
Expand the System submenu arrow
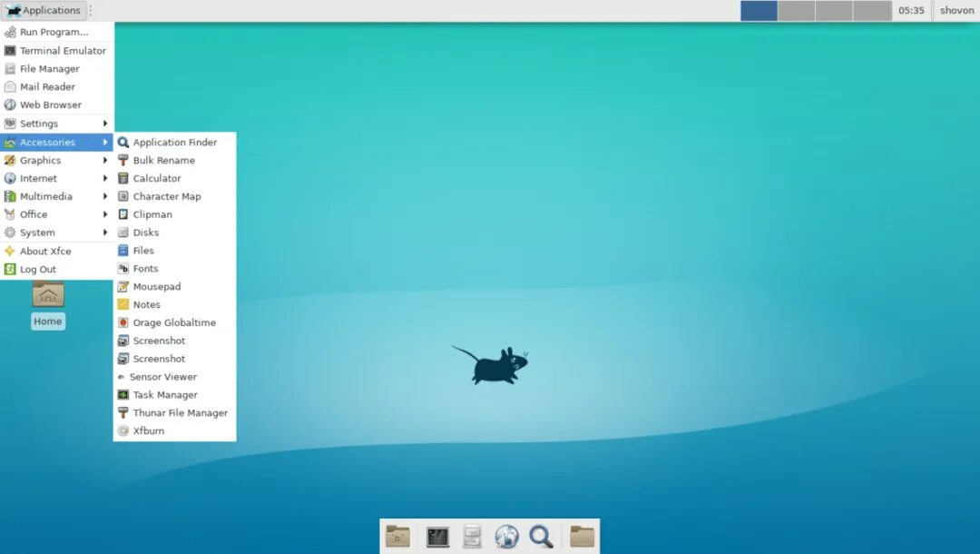point(105,232)
